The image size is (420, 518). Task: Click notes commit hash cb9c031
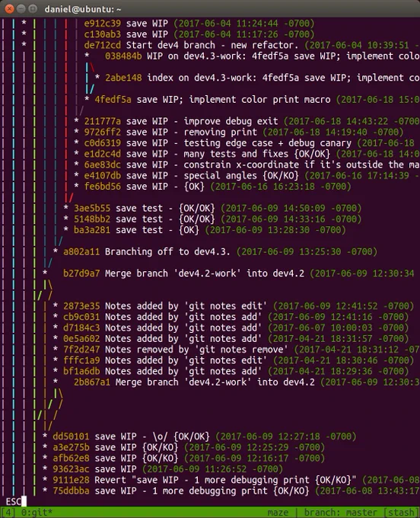tap(81, 317)
